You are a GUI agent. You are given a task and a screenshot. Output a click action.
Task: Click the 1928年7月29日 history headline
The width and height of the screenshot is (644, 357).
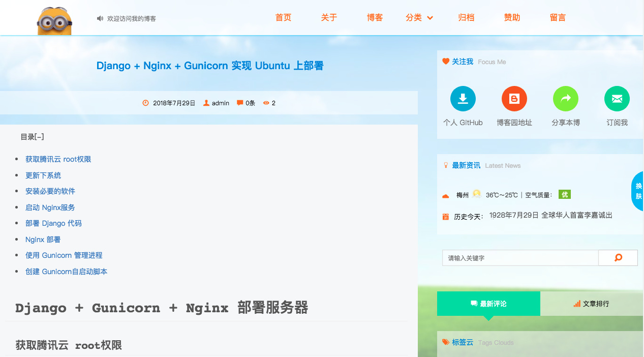click(551, 215)
